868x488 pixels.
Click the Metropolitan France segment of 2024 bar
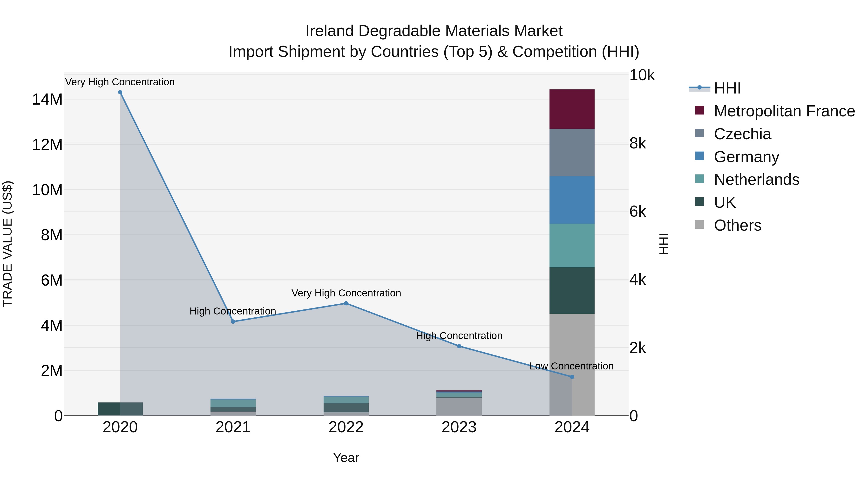(572, 109)
